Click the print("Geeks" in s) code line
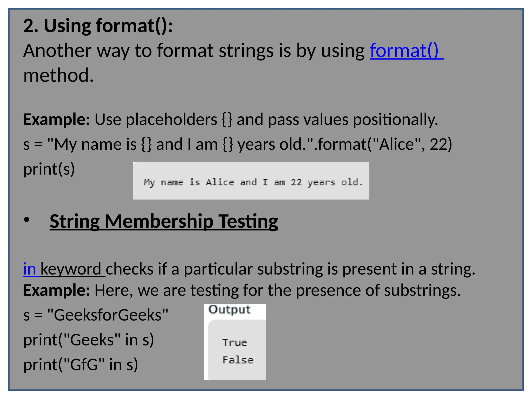The width and height of the screenshot is (532, 399). pos(89,340)
